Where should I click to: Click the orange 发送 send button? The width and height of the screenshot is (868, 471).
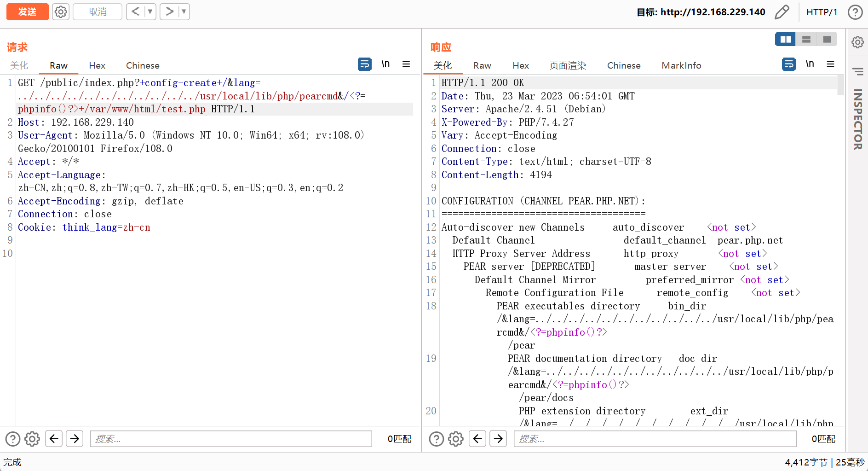(x=27, y=12)
